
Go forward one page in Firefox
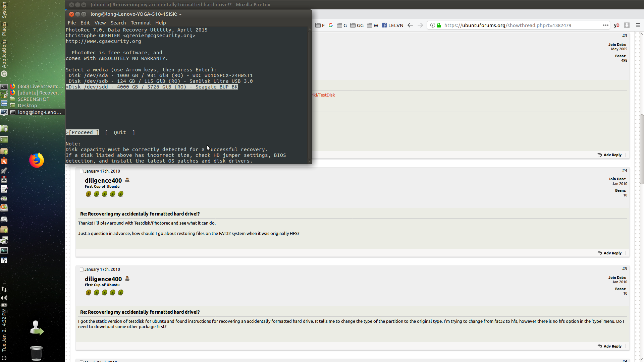420,25
